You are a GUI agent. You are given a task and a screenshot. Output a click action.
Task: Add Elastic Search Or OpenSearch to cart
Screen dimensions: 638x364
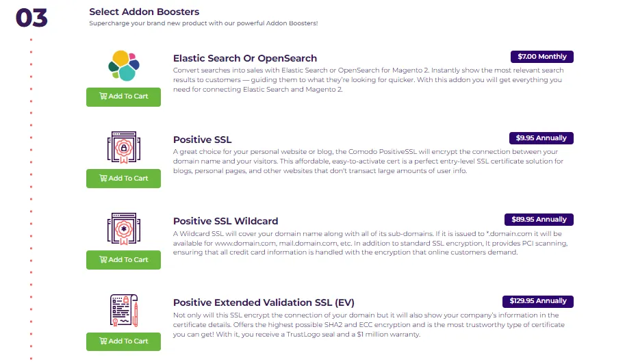coord(123,96)
